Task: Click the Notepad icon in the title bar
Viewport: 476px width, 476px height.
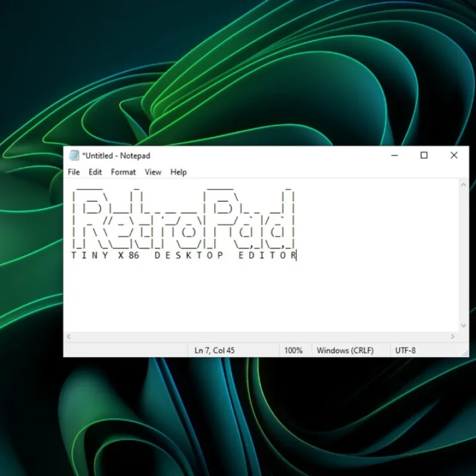Action: point(74,155)
